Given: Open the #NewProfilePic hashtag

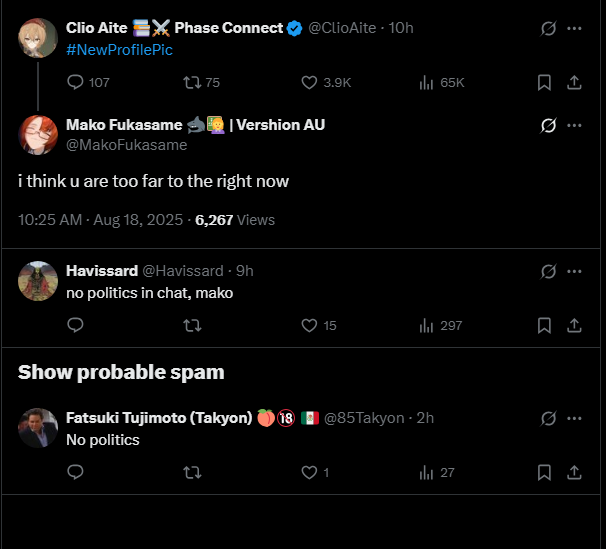Looking at the screenshot, I should coord(119,50).
